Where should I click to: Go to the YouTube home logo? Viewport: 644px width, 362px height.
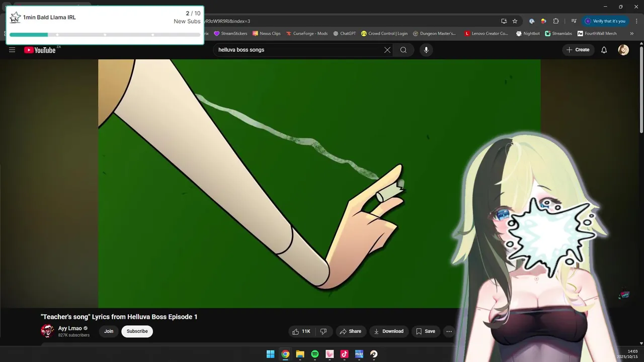click(x=40, y=50)
